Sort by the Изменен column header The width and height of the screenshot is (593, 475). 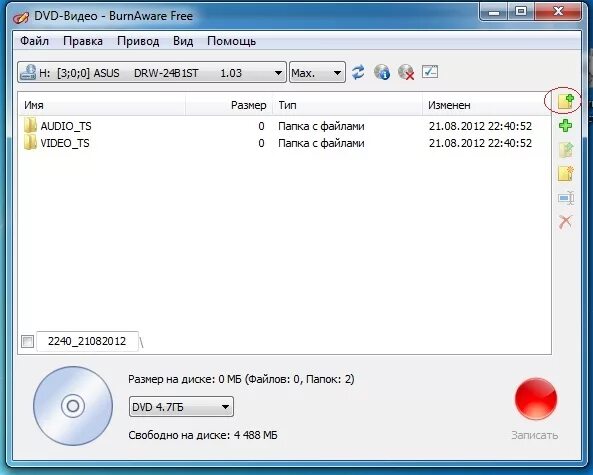(x=486, y=105)
